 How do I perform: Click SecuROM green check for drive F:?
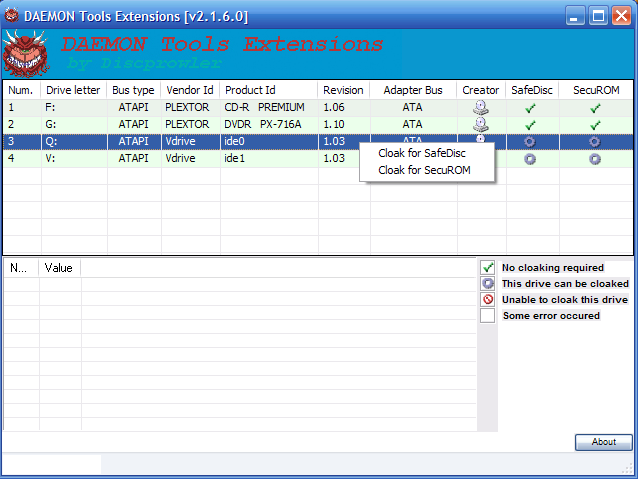click(x=595, y=108)
